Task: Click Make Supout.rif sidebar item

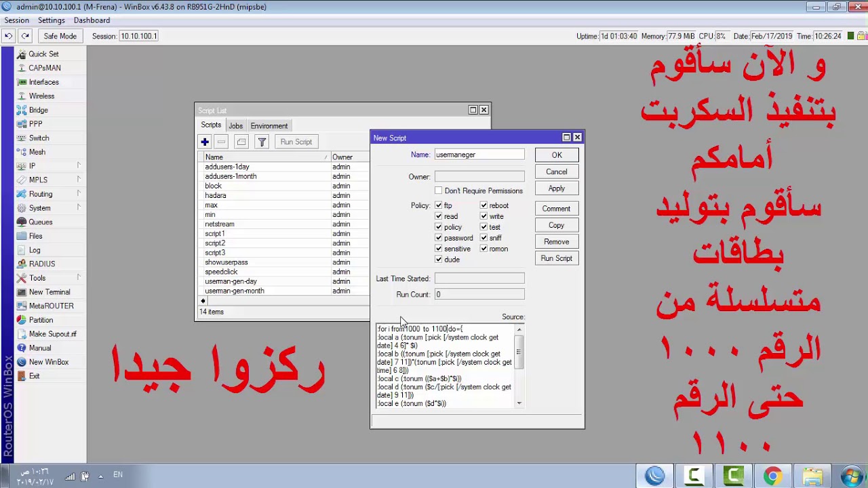Action: click(x=52, y=334)
